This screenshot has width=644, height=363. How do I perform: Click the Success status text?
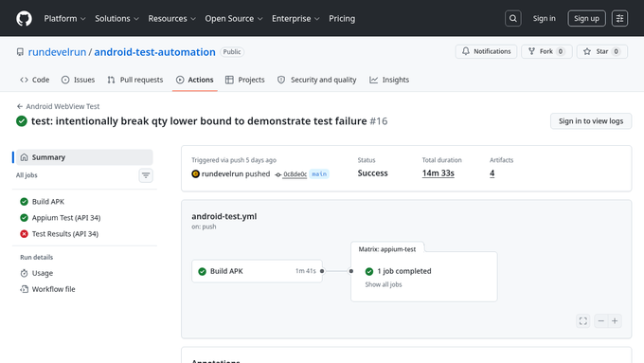(x=372, y=173)
